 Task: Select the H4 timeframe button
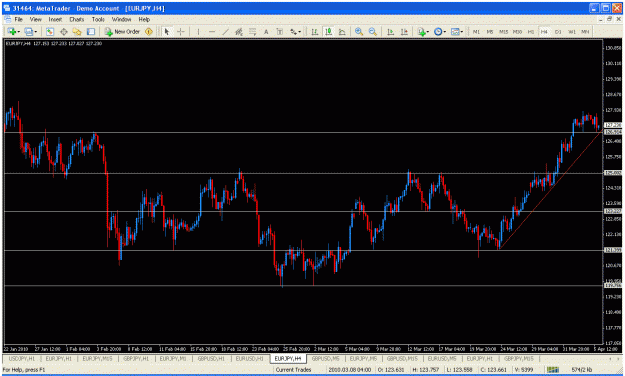click(544, 31)
